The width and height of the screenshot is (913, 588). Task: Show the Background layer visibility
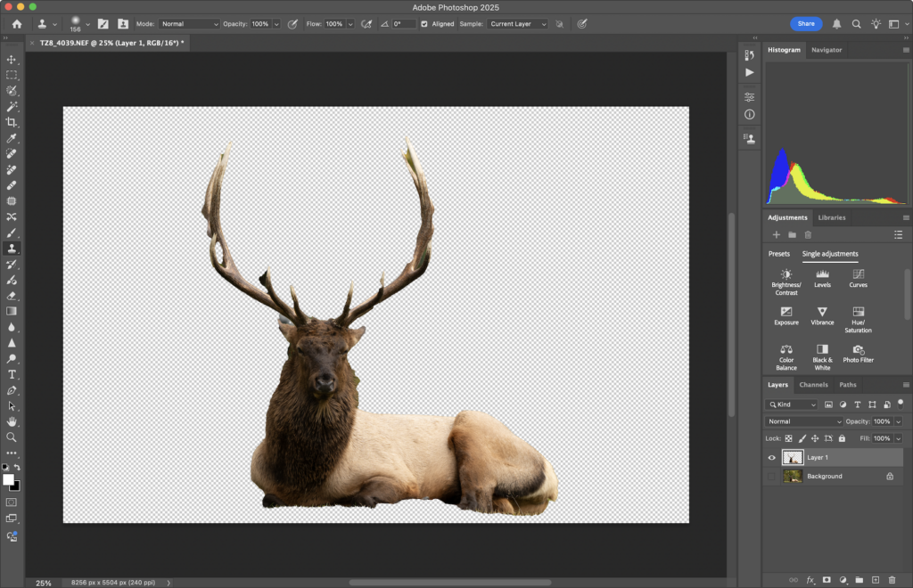[772, 477]
